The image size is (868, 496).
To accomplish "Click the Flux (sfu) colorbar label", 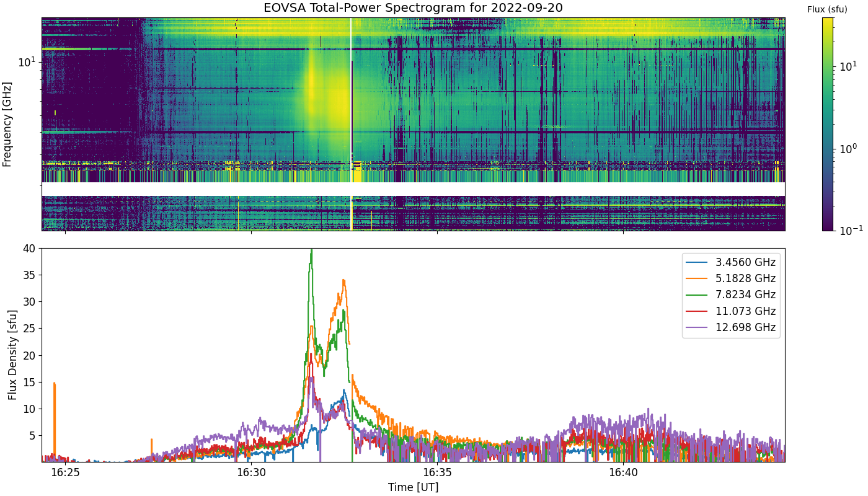I will pyautogui.click(x=827, y=9).
